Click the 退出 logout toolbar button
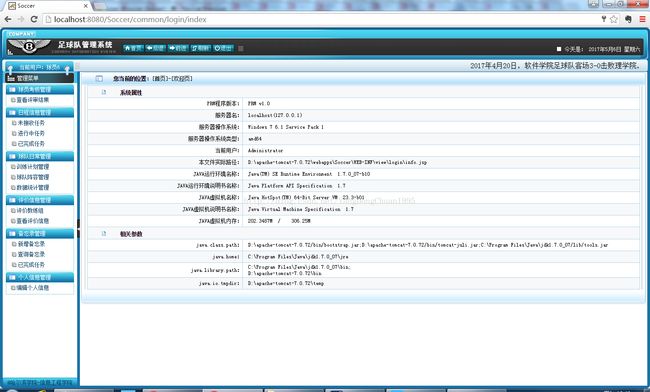 coord(223,48)
